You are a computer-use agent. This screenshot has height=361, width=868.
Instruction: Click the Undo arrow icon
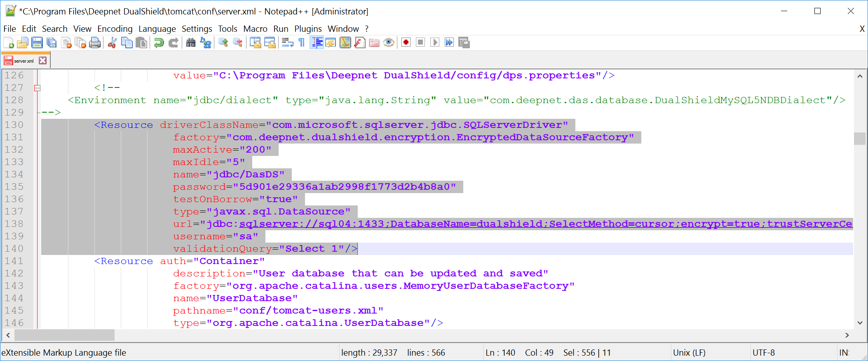[159, 42]
